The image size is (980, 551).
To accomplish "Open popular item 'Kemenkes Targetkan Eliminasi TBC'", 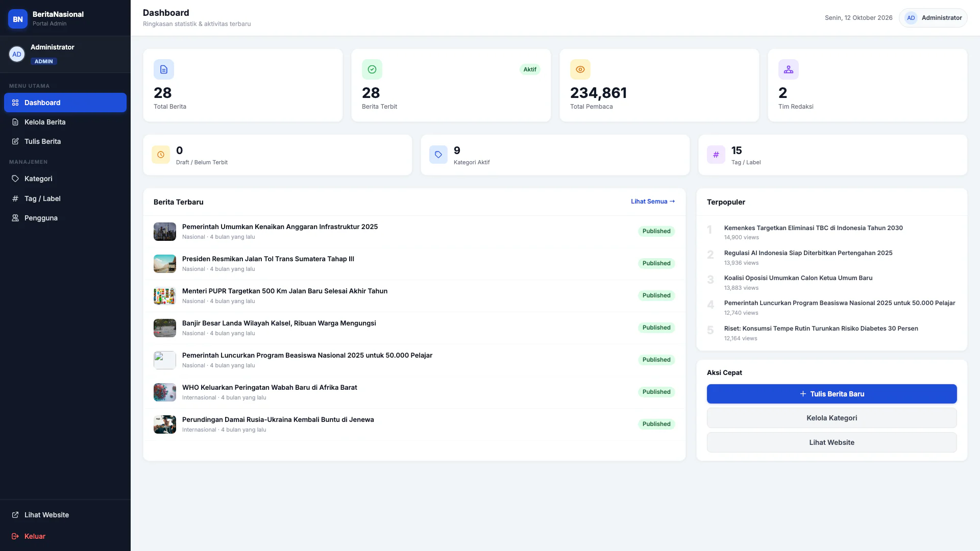I will [x=814, y=228].
